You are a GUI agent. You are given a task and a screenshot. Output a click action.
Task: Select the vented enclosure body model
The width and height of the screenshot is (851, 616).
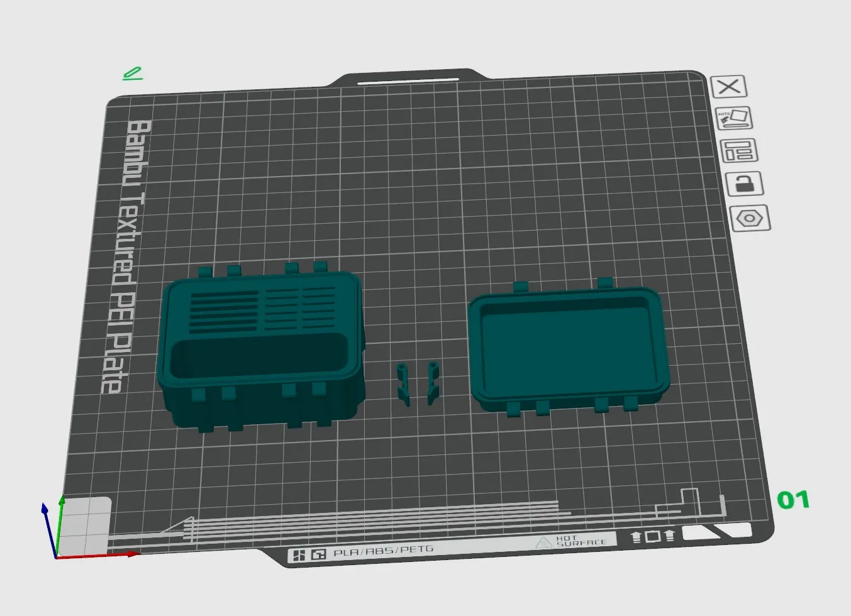click(261, 347)
